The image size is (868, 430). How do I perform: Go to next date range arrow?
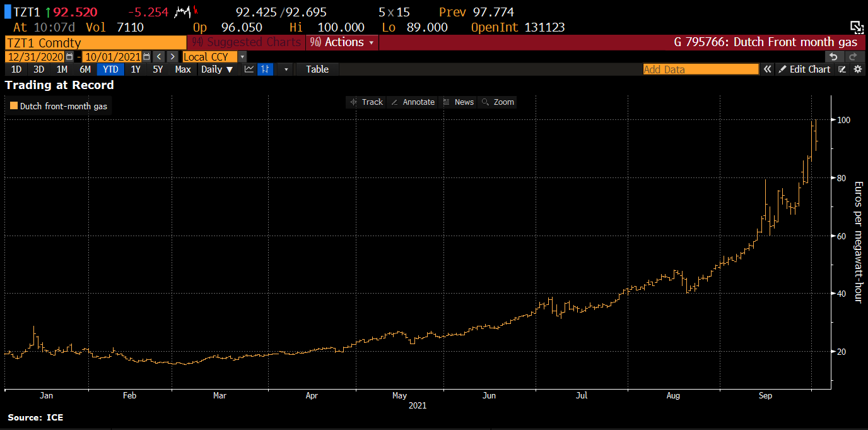[x=172, y=57]
